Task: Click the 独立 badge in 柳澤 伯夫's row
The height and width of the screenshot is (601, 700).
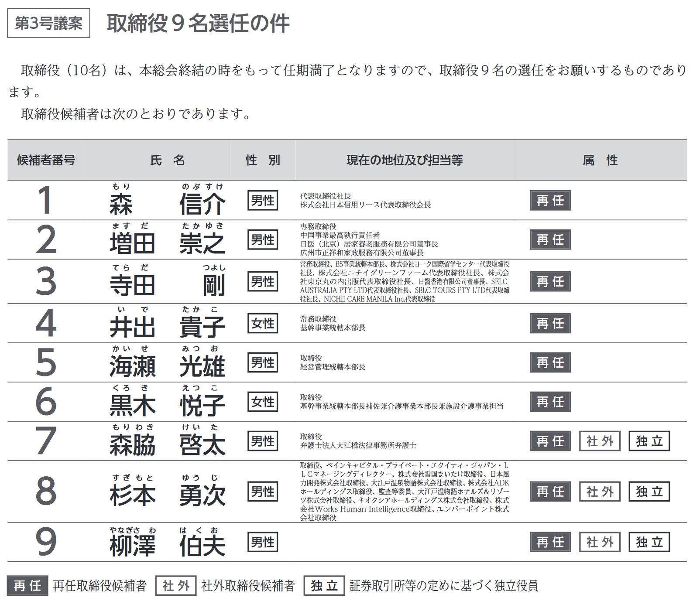Action: (x=649, y=542)
